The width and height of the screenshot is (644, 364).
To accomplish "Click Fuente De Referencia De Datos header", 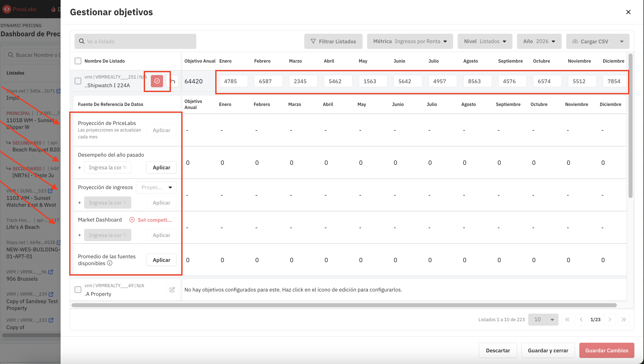I will pyautogui.click(x=111, y=104).
